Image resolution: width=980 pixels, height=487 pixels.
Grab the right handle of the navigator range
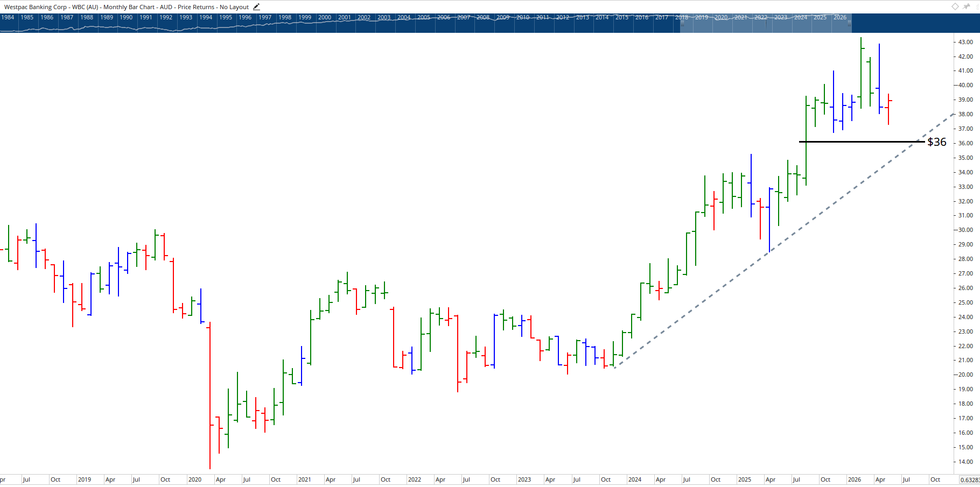(850, 23)
